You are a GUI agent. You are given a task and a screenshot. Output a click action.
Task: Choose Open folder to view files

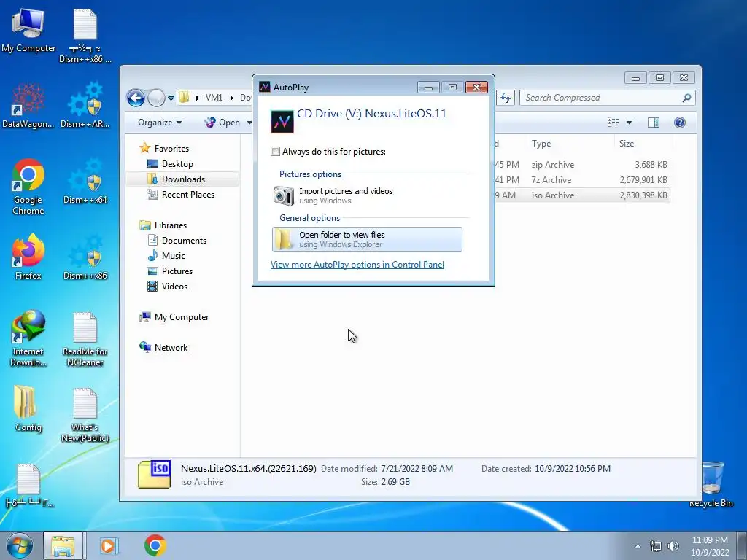click(x=367, y=239)
